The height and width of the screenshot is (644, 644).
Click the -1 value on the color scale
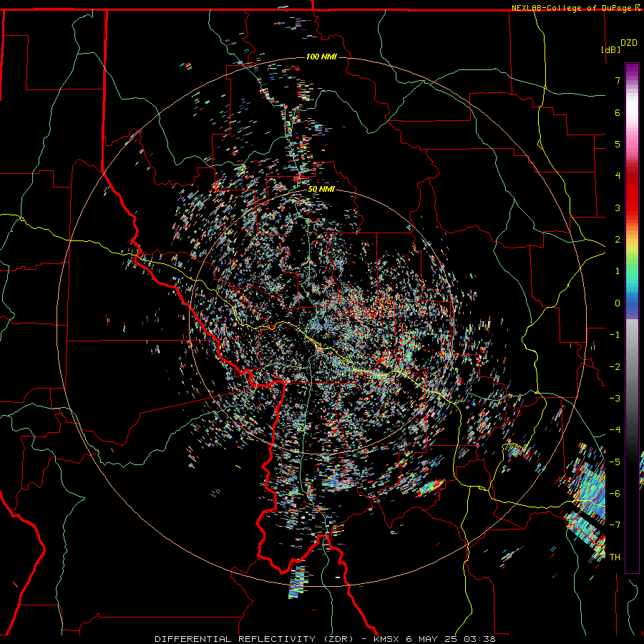click(615, 335)
